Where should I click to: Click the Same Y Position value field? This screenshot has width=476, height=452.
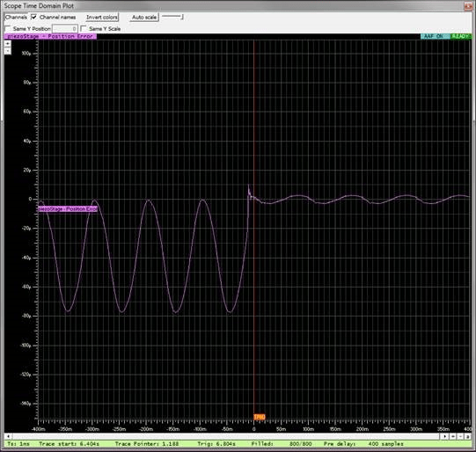pos(65,29)
